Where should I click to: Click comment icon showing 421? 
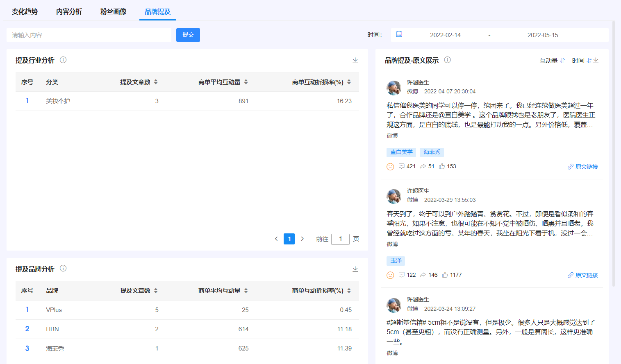[x=402, y=166]
